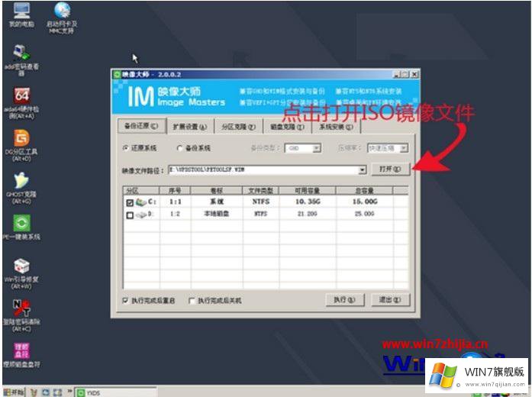Open the network card and MMC support icon
This screenshot has height=397, width=532.
coord(62,18)
